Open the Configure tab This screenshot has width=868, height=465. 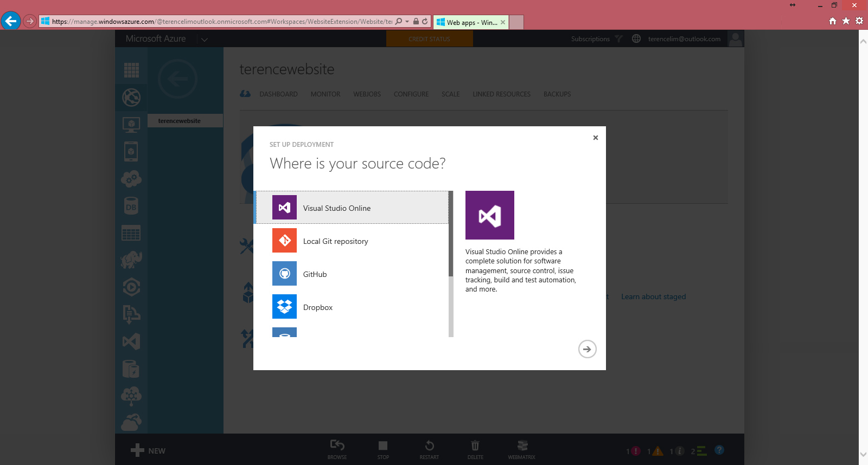click(411, 94)
